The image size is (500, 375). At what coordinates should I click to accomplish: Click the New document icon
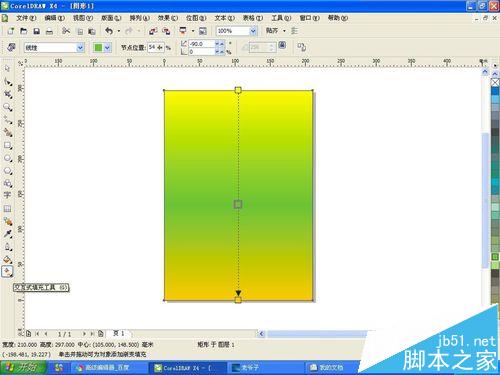click(x=11, y=31)
